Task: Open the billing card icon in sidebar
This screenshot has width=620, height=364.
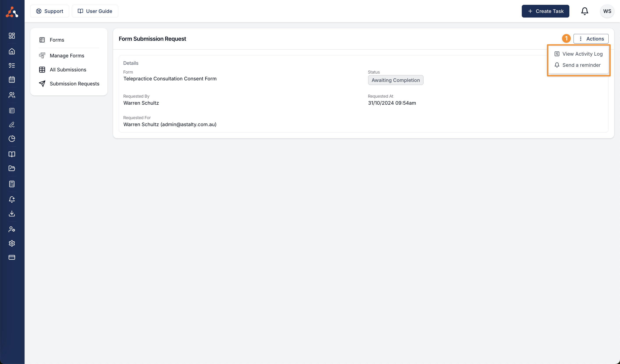Action: 12,257
